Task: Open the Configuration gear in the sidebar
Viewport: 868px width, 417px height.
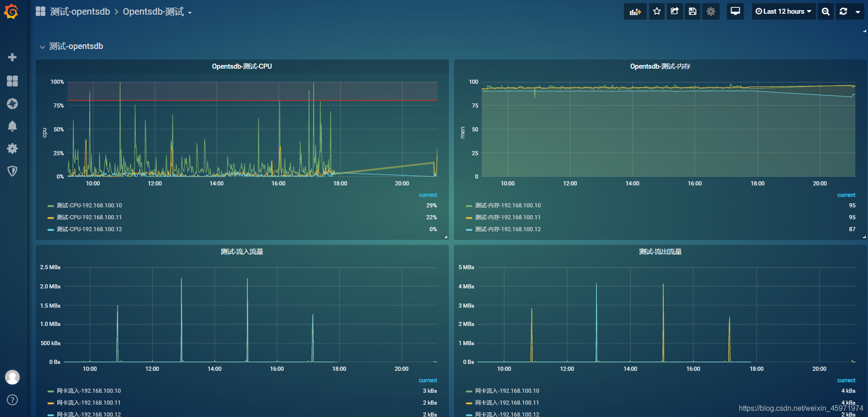Action: click(12, 148)
